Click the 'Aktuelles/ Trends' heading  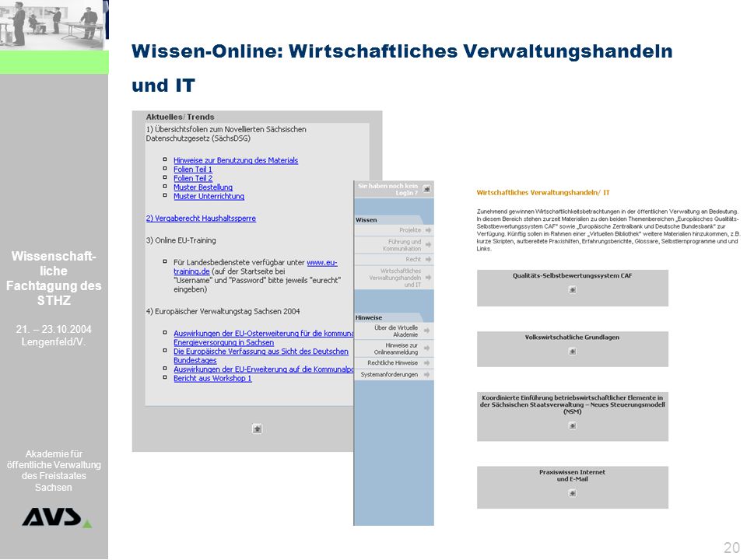180,117
